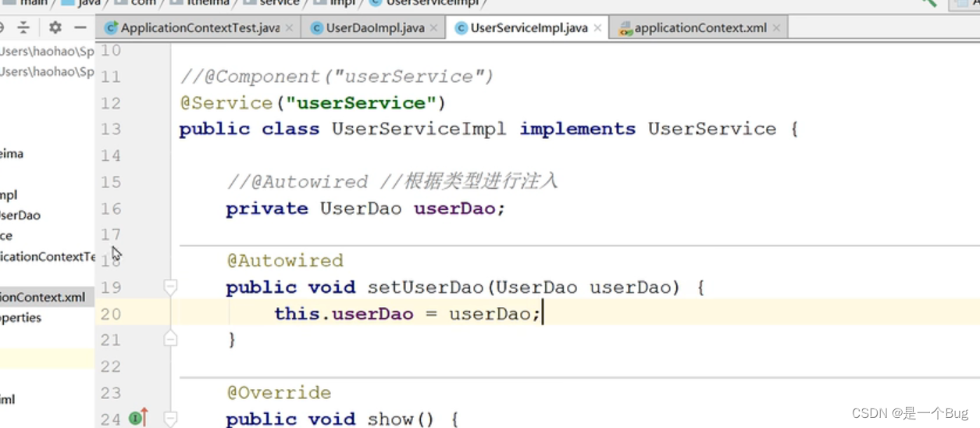Viewport: 980px width, 428px height.
Task: Click the implements keyword on line 13
Action: (x=578, y=129)
